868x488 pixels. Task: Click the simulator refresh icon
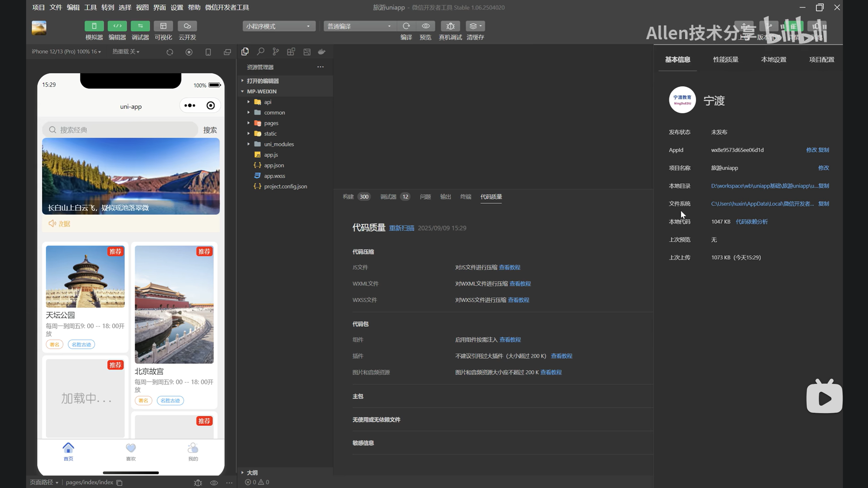[x=170, y=52]
